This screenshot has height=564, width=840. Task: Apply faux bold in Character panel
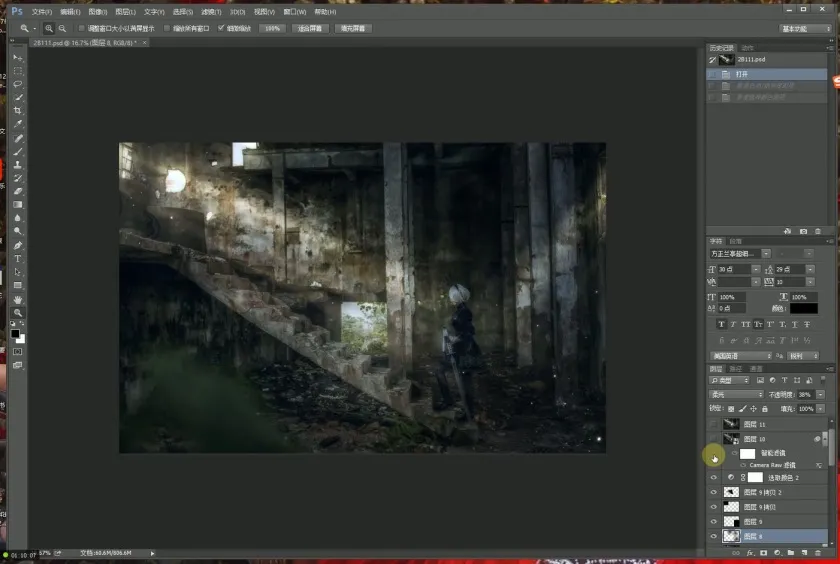721,324
